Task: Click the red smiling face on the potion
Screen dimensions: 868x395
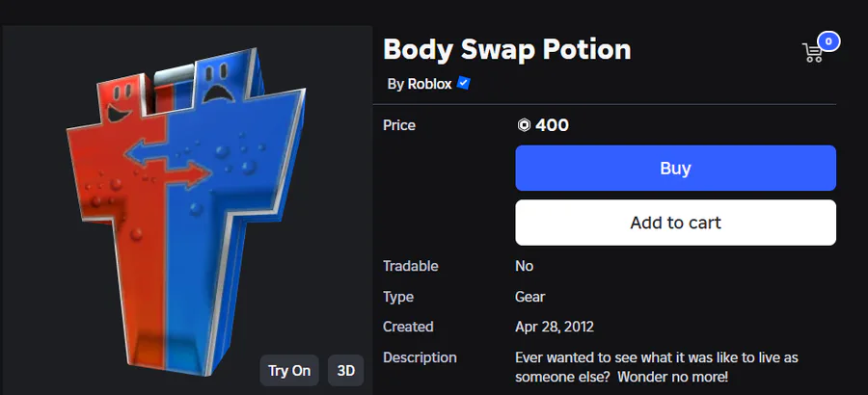Action: (121, 102)
